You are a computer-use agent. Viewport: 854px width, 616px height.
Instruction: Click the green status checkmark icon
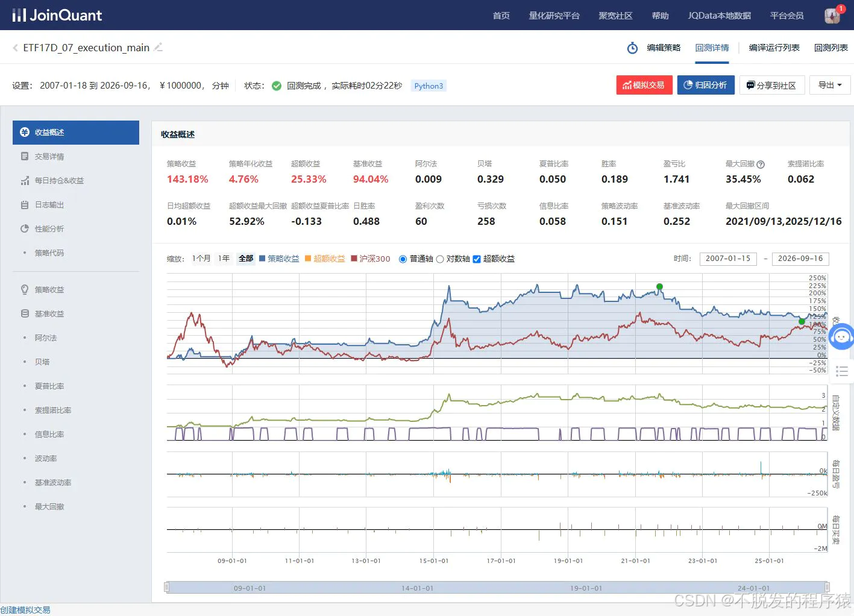pyautogui.click(x=277, y=86)
